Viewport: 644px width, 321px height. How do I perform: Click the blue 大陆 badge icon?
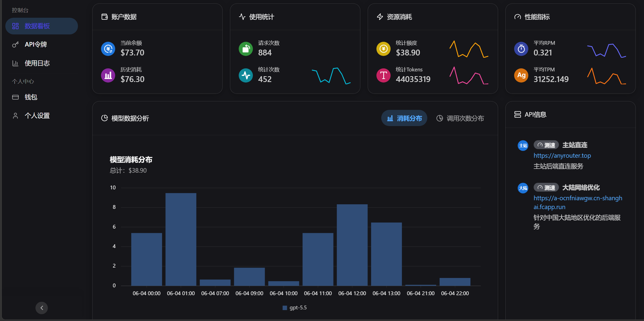523,188
